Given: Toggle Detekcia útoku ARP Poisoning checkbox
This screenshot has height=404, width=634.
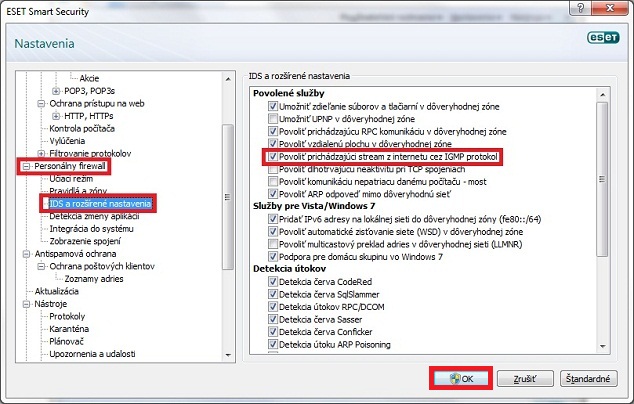Looking at the screenshot, I should 273,345.
